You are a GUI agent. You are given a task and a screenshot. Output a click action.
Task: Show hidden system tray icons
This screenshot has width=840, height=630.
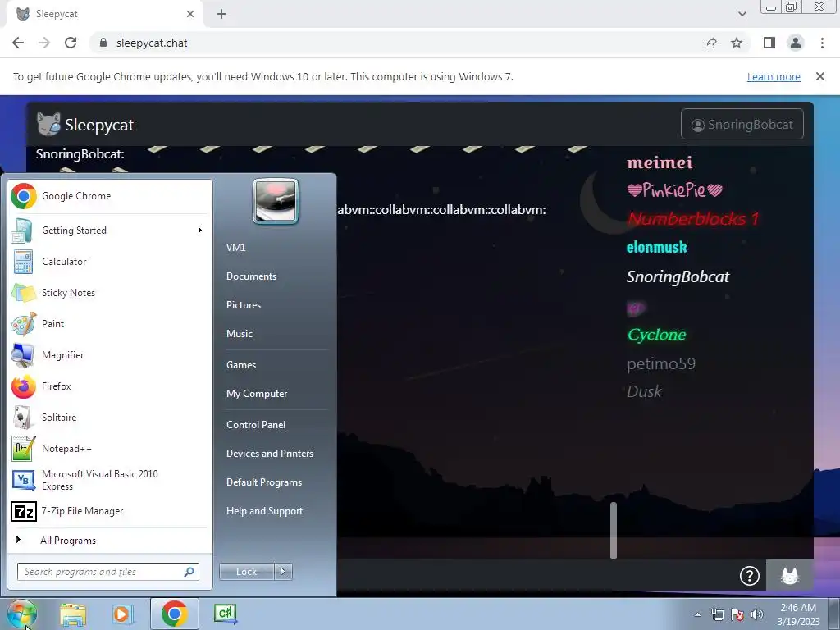point(697,614)
